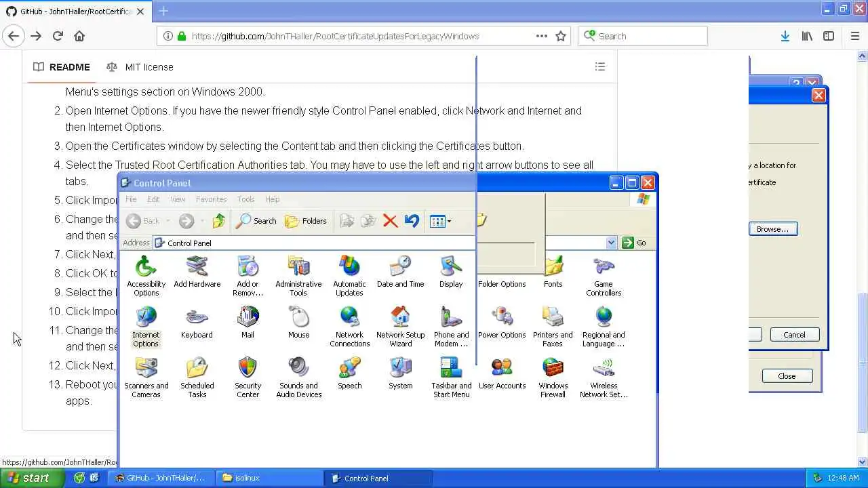Open Firefox downloads panel

click(785, 36)
